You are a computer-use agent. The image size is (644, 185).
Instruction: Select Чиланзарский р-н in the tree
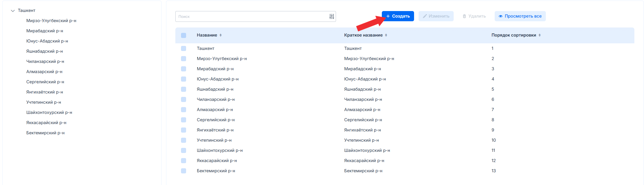(45, 61)
